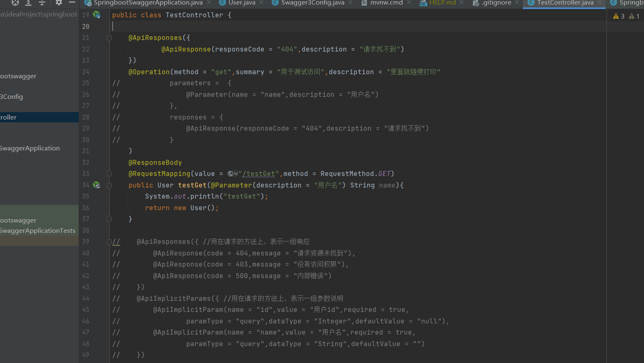This screenshot has width=644, height=363.
Task: Click the yellow warning count indicator showing 3
Action: [x=619, y=16]
